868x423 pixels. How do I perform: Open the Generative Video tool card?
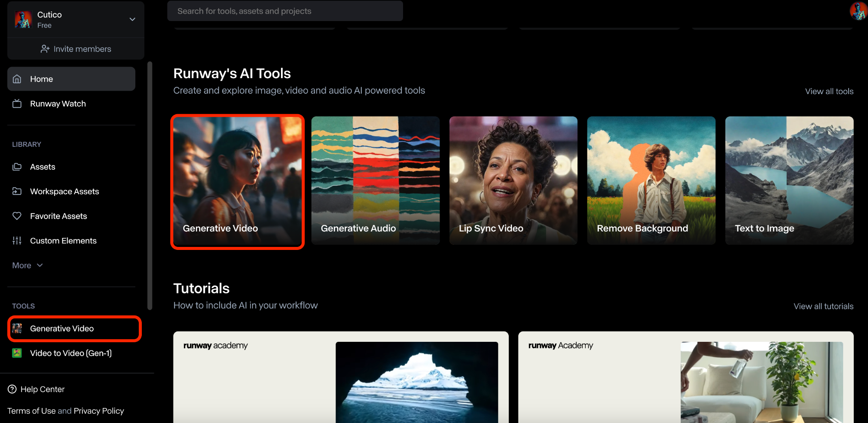pyautogui.click(x=238, y=181)
